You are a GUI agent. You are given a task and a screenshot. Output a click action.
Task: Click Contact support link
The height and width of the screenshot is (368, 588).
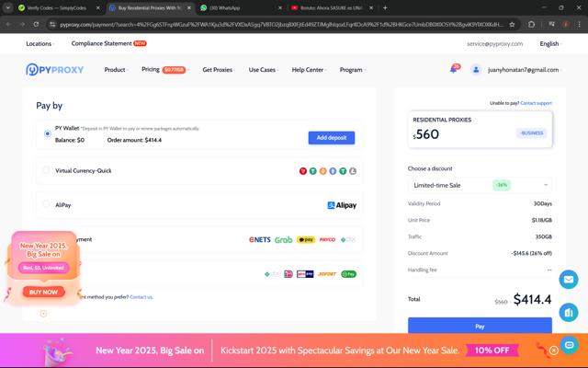pos(536,103)
